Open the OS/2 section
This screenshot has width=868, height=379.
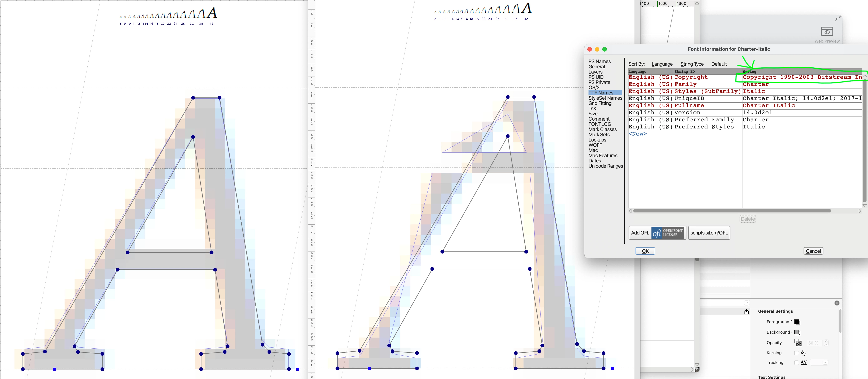(594, 88)
